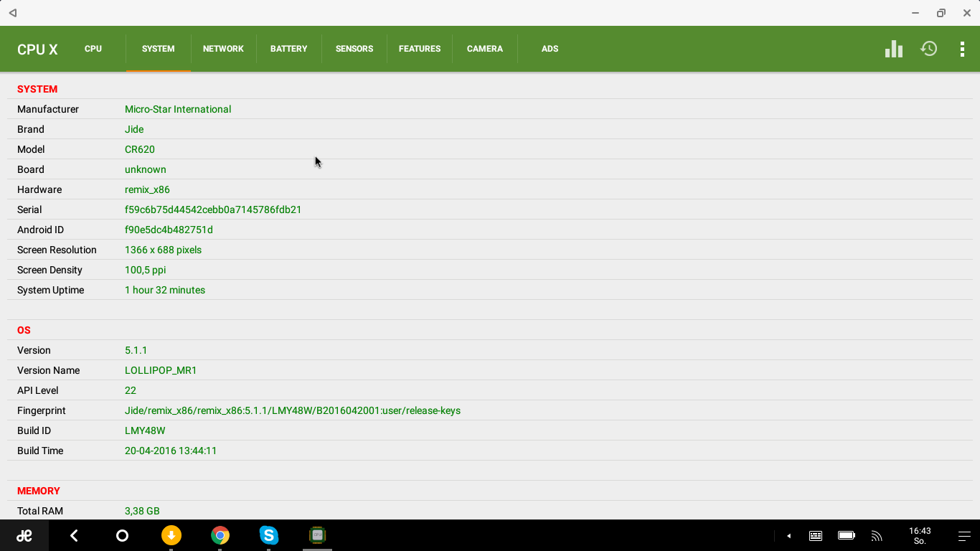Select the SYSTEM tab
This screenshot has width=980, height=551.
[x=158, y=49]
